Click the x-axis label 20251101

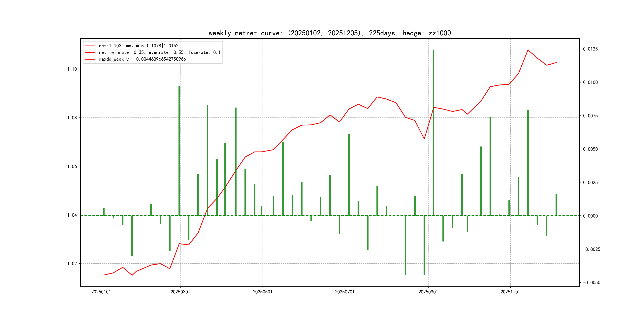point(510,292)
